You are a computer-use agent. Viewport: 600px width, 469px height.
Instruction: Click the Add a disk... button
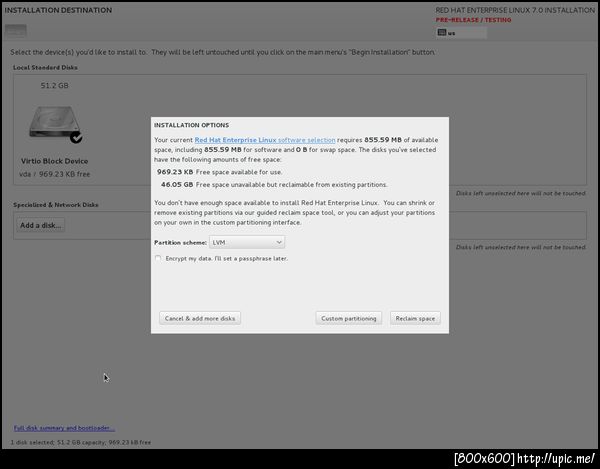coord(41,225)
